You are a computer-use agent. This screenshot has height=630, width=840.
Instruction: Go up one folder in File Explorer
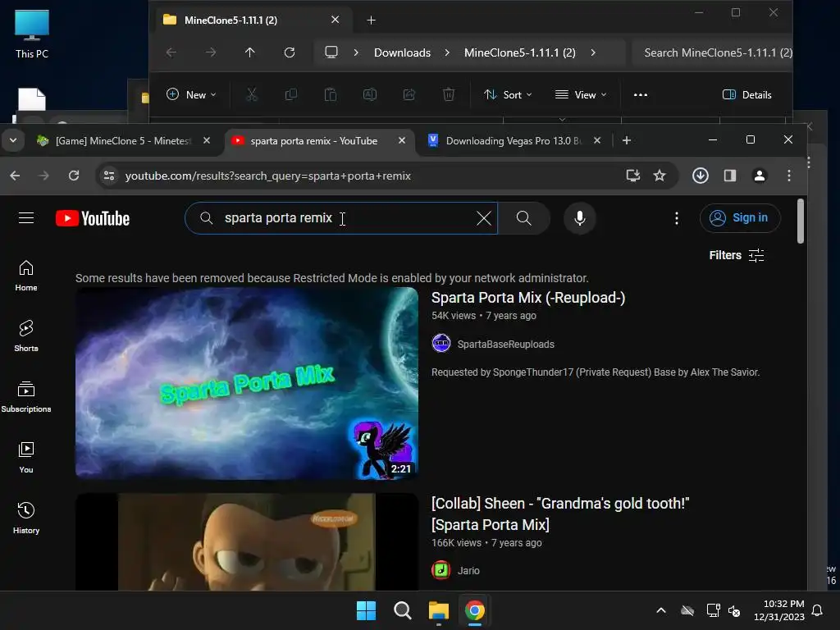[x=249, y=52]
